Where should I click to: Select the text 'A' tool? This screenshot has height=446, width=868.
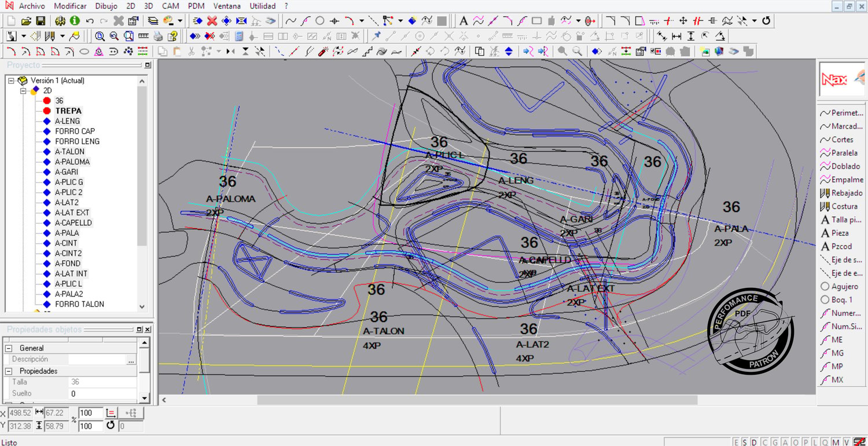(464, 20)
